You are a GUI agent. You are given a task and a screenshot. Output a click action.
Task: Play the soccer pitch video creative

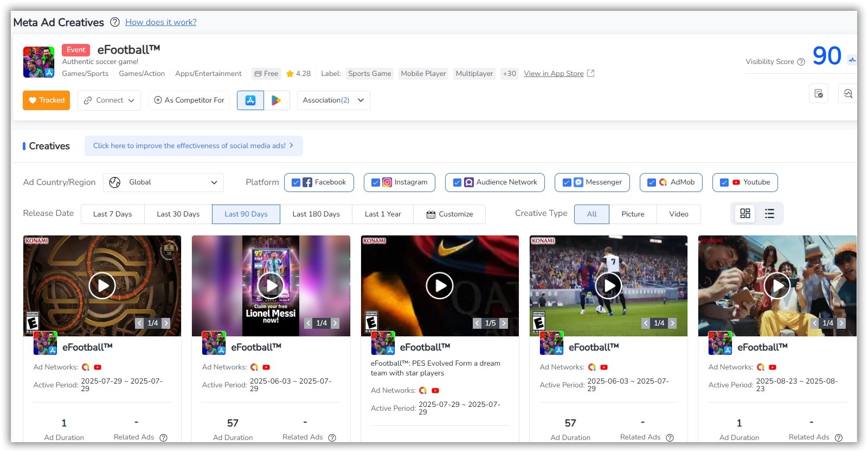tap(608, 286)
